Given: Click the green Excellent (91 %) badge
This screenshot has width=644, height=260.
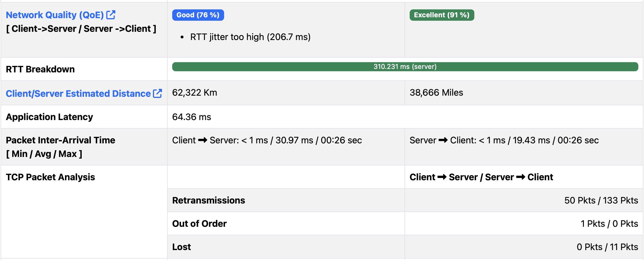Looking at the screenshot, I should coord(441,15).
